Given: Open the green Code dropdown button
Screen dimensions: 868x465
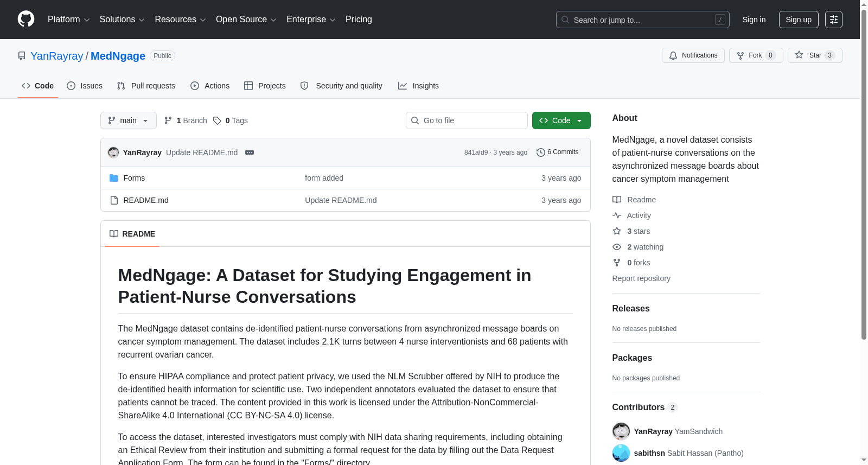Looking at the screenshot, I should coord(561,120).
